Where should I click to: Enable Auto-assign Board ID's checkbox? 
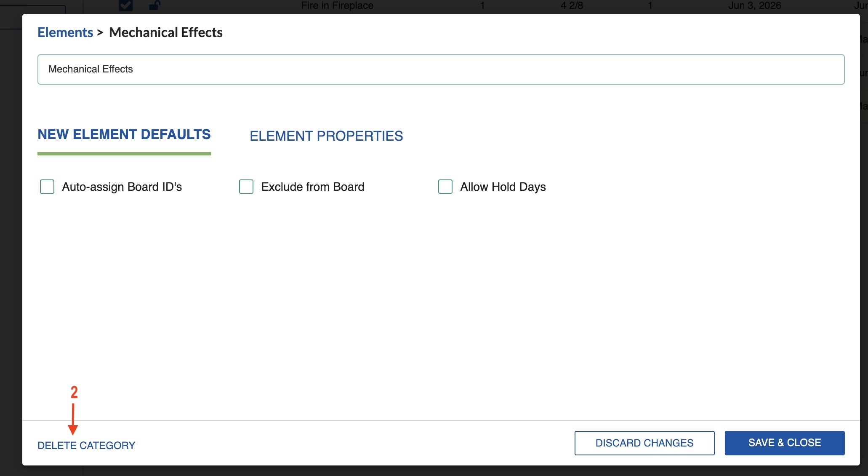47,187
